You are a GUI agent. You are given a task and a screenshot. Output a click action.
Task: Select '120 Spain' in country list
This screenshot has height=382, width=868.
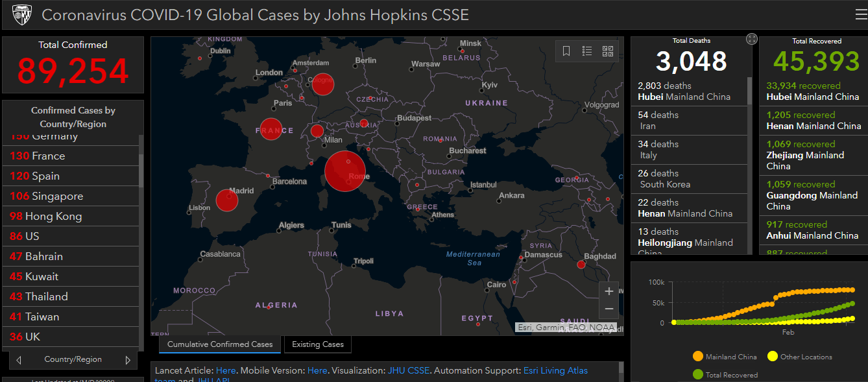(71, 176)
